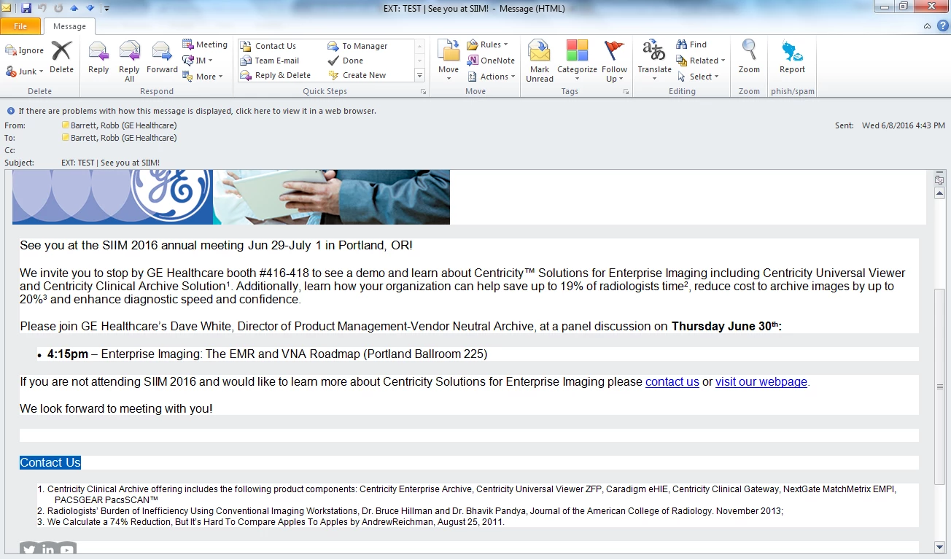Viewport: 951px width, 560px height.
Task: Open the Actions dropdown
Action: (491, 77)
